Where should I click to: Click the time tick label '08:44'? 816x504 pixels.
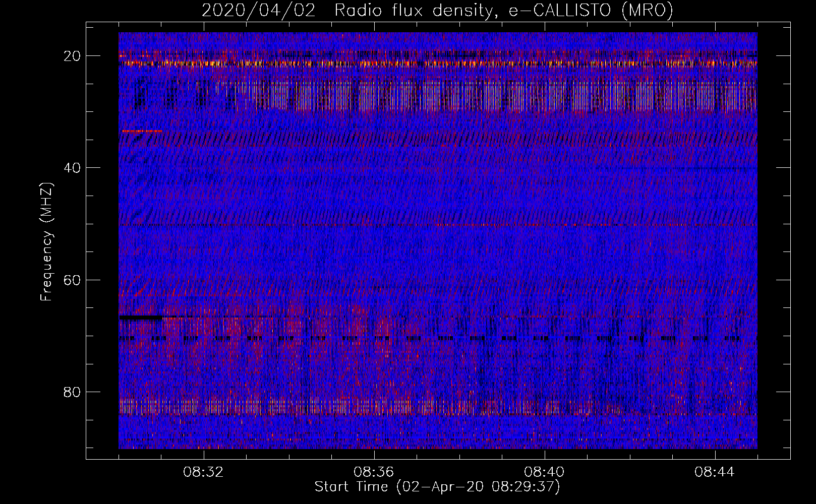[715, 472]
